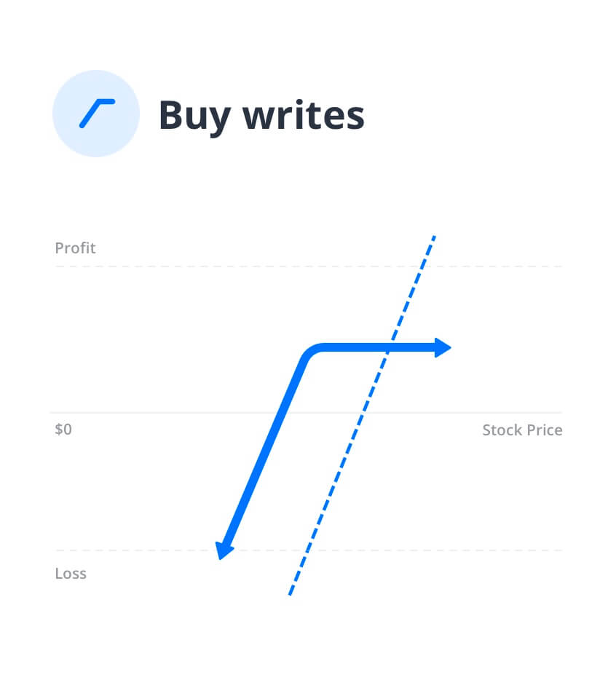Click the Profit axis label
Screen dimensions: 616x688
coord(75,248)
